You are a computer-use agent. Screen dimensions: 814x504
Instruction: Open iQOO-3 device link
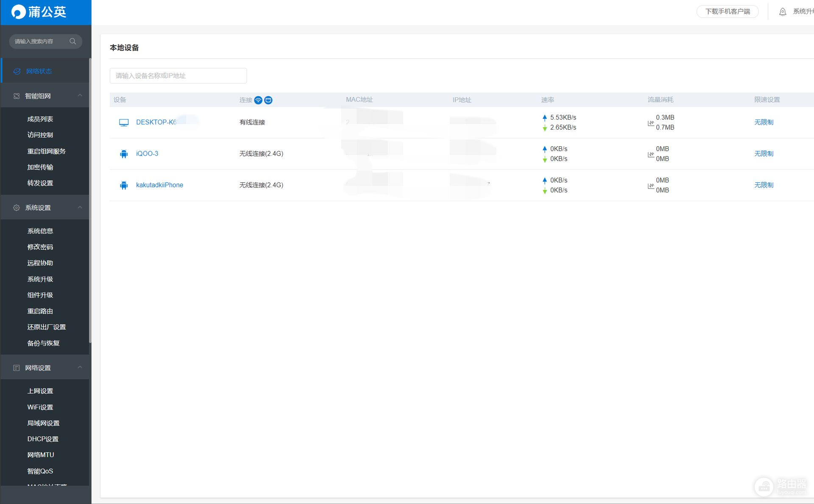click(x=147, y=153)
